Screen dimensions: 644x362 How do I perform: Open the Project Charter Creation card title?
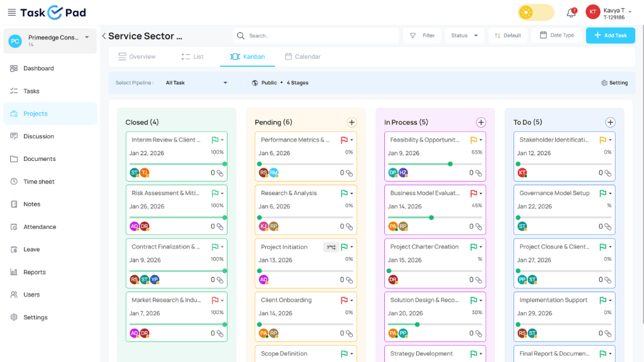point(425,246)
